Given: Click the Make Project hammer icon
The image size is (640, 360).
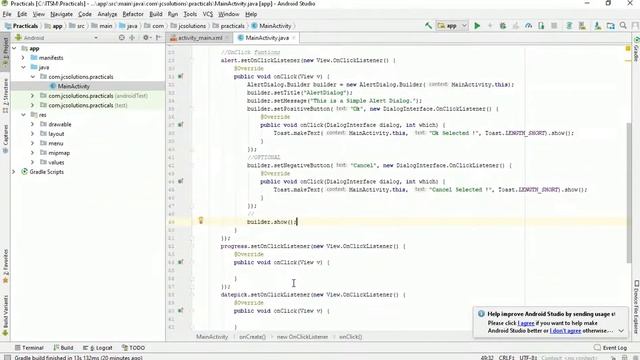Looking at the screenshot, I should [x=428, y=26].
